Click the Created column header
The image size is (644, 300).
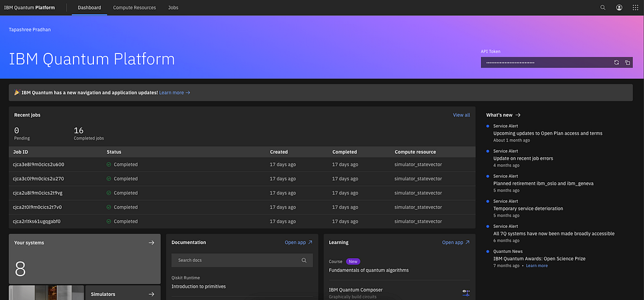coord(279,152)
